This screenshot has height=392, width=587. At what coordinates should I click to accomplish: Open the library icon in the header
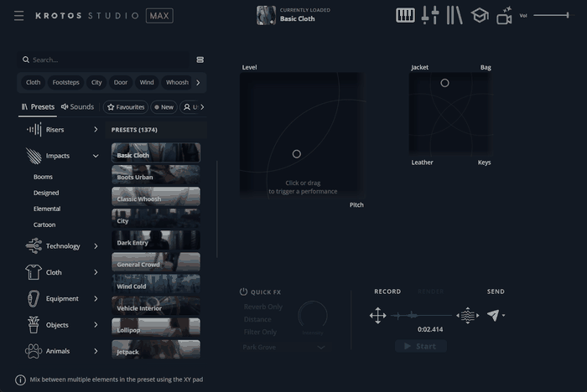pyautogui.click(x=455, y=15)
